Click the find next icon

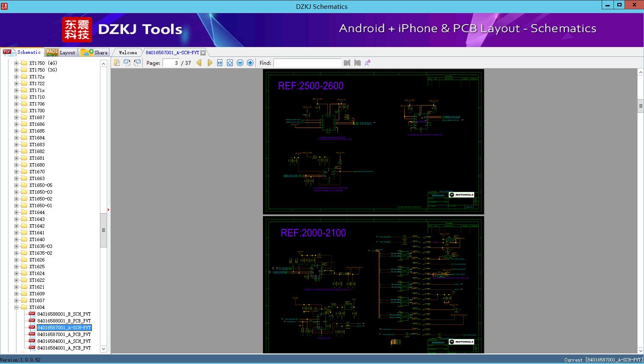[x=357, y=63]
